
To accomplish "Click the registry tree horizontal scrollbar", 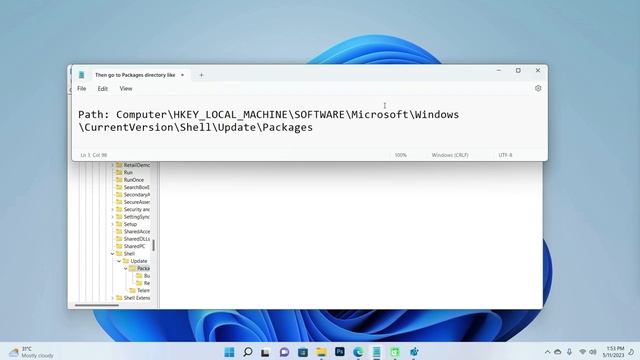I will point(97,305).
